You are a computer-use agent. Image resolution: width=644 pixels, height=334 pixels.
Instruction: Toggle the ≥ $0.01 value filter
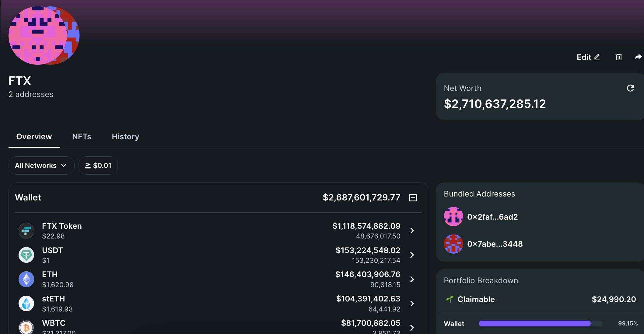[x=98, y=165]
